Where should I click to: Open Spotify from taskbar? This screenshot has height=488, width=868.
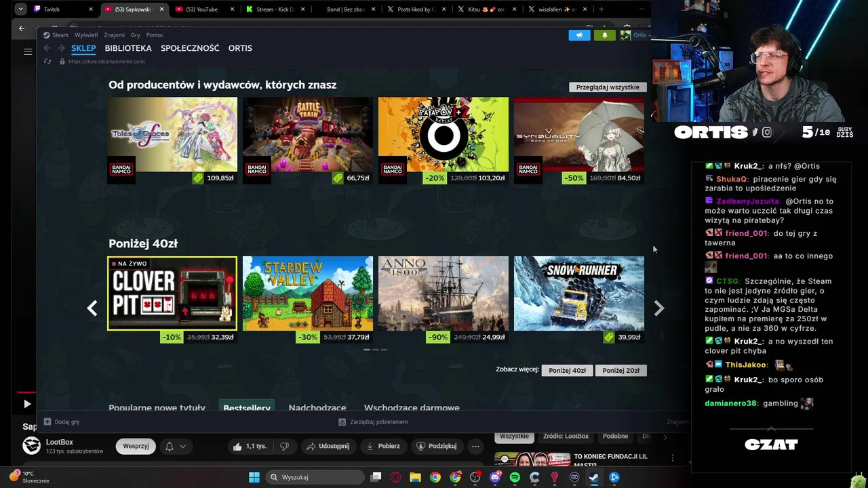[515, 477]
